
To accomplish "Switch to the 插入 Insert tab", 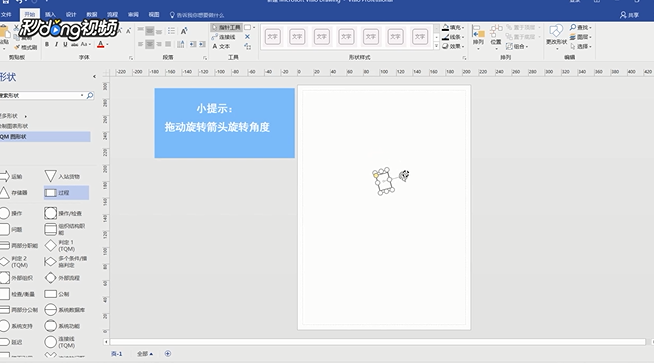I will [50, 15].
